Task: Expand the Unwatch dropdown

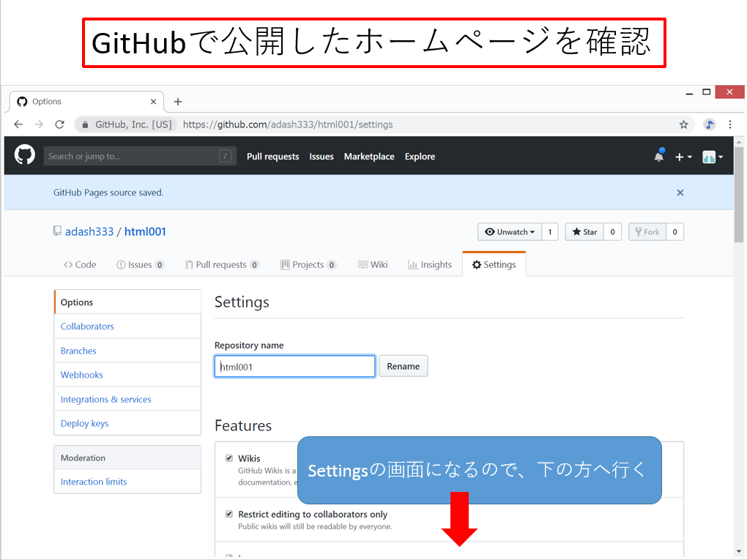Action: [510, 232]
